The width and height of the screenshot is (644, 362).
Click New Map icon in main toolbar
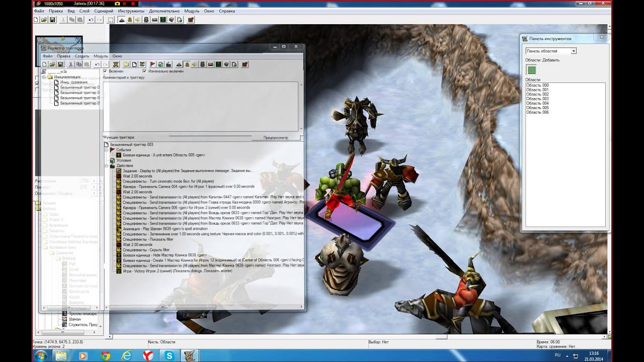click(x=36, y=20)
